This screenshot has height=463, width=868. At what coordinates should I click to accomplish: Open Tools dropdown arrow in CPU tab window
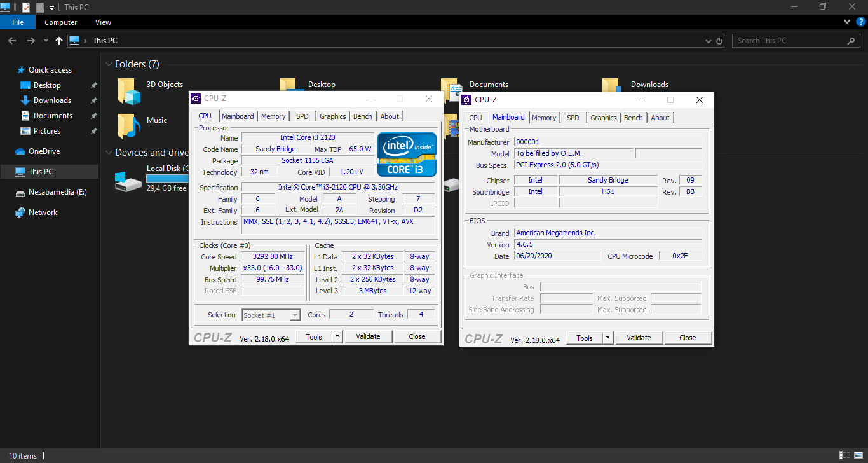(x=337, y=336)
